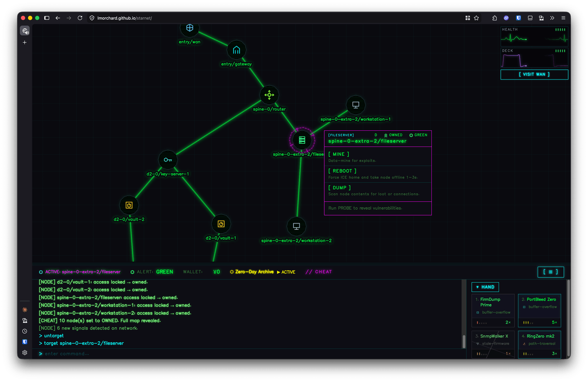The image size is (588, 382).
Task: Open the sidebar Bitwarden shield icon
Action: 25,342
